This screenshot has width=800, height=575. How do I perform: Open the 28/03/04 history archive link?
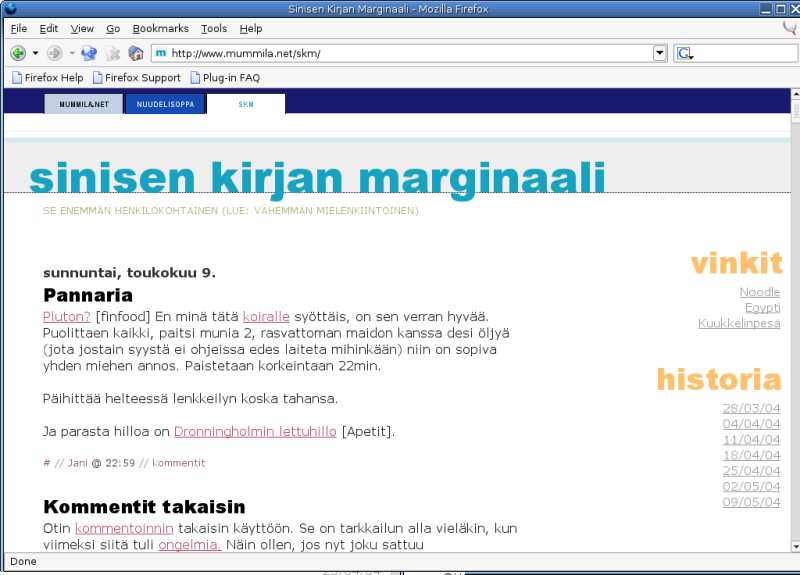pyautogui.click(x=750, y=407)
